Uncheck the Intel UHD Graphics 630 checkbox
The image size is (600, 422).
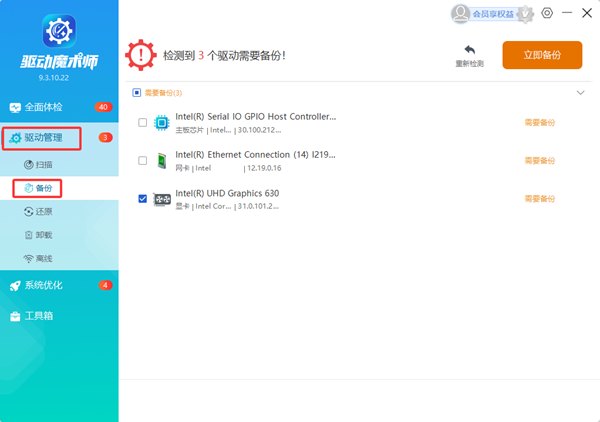pos(143,199)
